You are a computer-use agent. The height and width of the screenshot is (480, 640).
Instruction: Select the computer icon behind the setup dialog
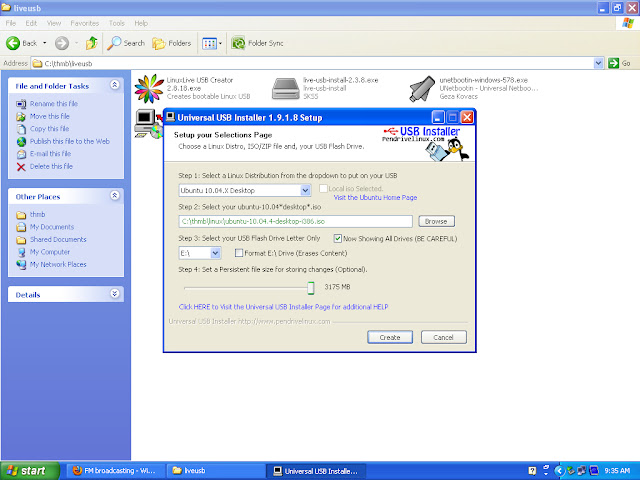coord(148,124)
